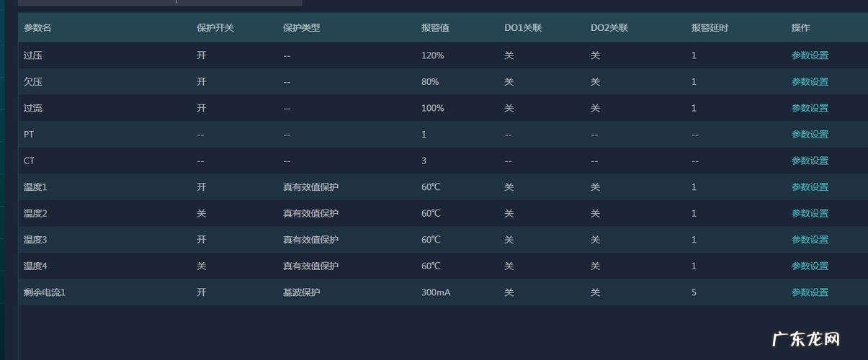Select the 300mA alarm value cell
This screenshot has height=360, width=868.
click(436, 292)
